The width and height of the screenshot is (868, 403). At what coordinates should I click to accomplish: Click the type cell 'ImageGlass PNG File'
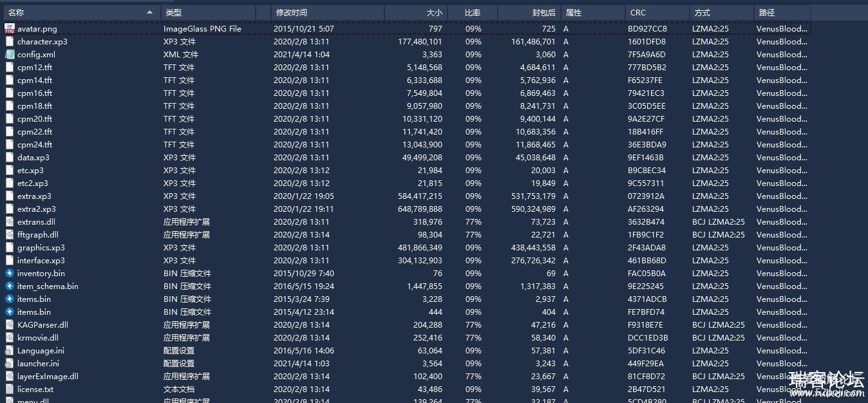[x=202, y=28]
